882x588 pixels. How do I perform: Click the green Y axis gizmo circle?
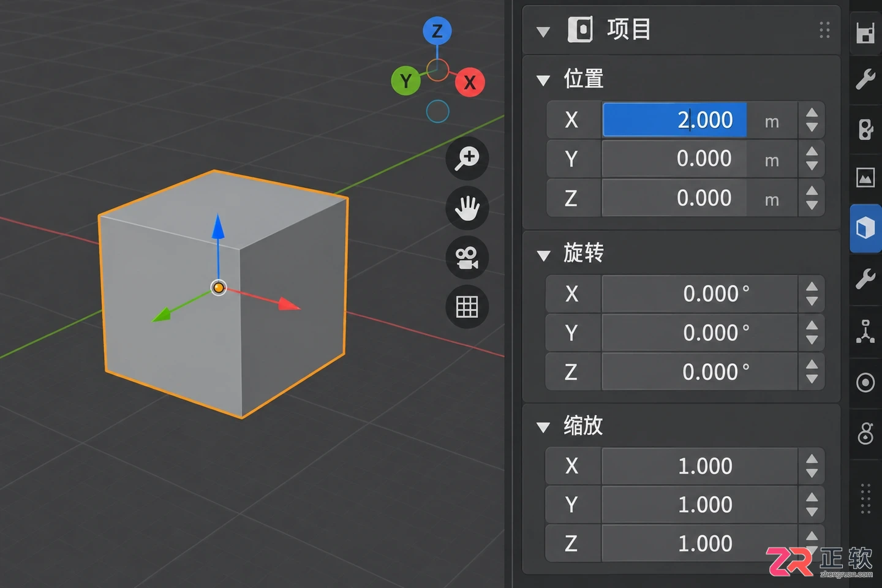pyautogui.click(x=405, y=81)
